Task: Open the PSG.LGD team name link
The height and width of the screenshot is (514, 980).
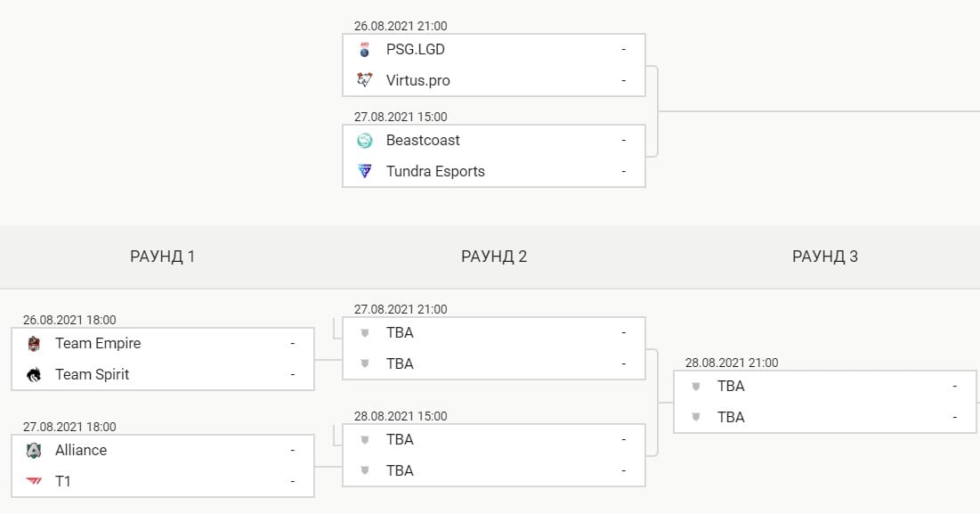Action: tap(415, 49)
